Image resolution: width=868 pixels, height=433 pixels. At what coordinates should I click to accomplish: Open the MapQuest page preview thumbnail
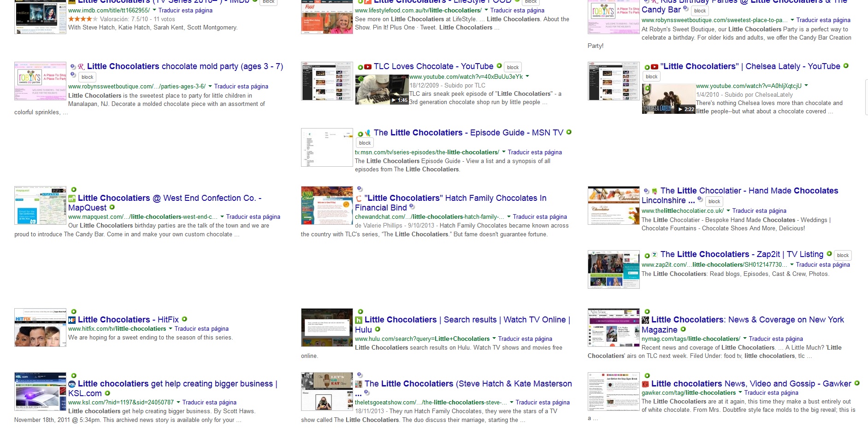(40, 205)
